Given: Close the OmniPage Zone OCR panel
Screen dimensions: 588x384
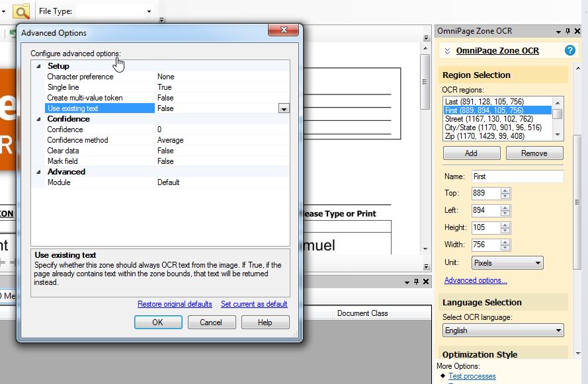Looking at the screenshot, I should tap(577, 31).
